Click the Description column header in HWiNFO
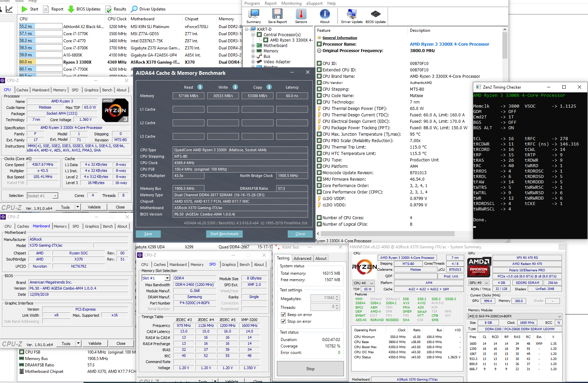 tap(420, 30)
